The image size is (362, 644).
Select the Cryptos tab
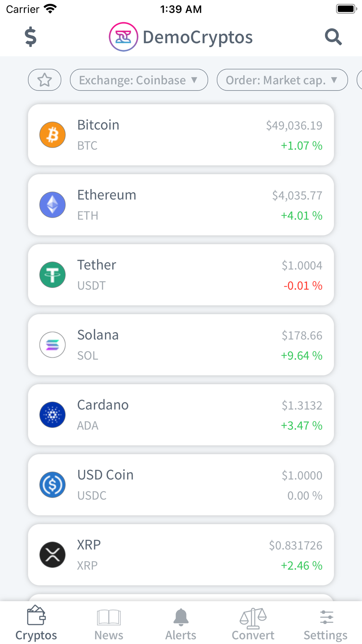(36, 624)
